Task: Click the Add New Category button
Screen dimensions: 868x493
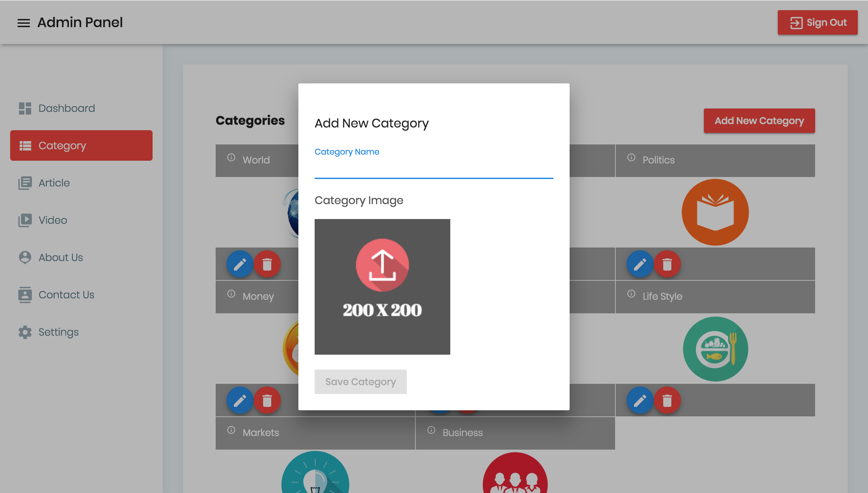Action: [759, 121]
